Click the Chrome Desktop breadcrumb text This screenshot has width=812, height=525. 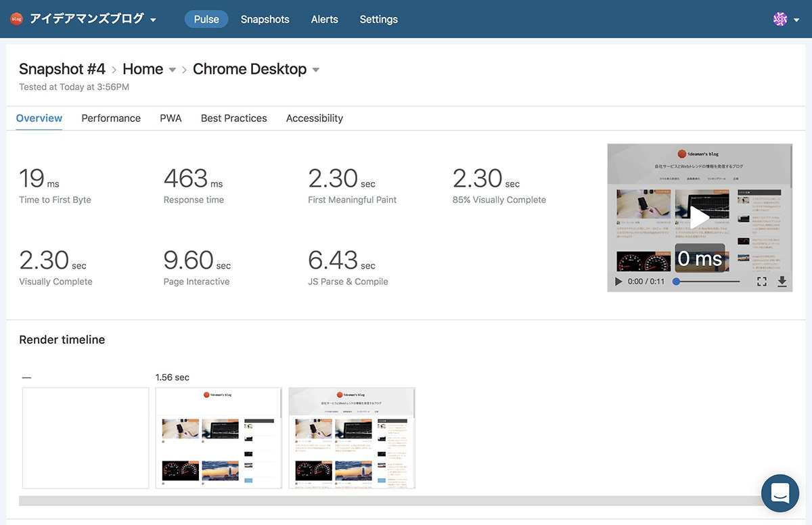250,69
